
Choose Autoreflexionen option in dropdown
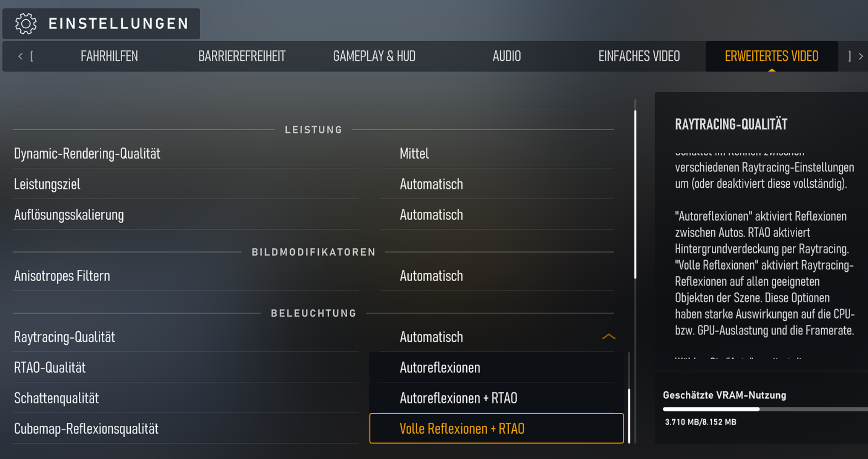pos(496,367)
